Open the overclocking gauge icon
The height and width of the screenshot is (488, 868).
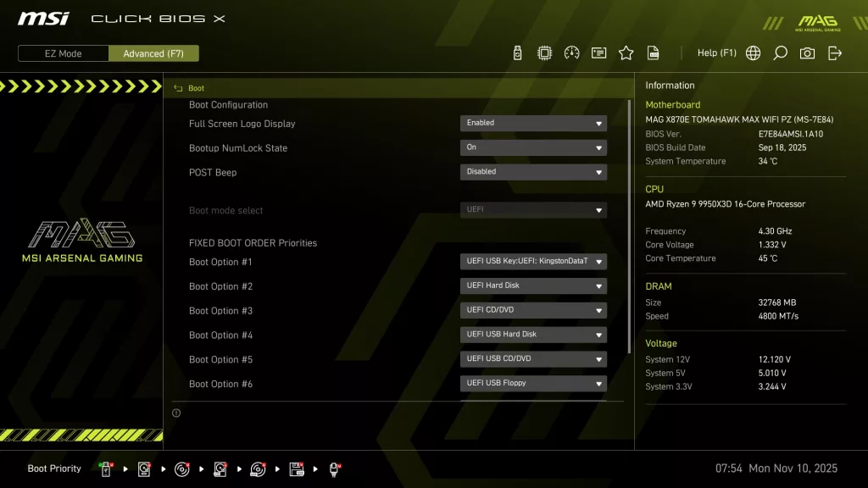[571, 52]
